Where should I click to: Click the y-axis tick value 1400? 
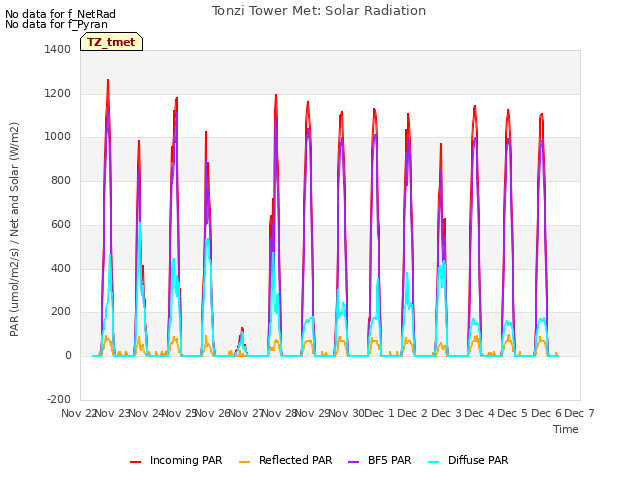click(x=58, y=49)
